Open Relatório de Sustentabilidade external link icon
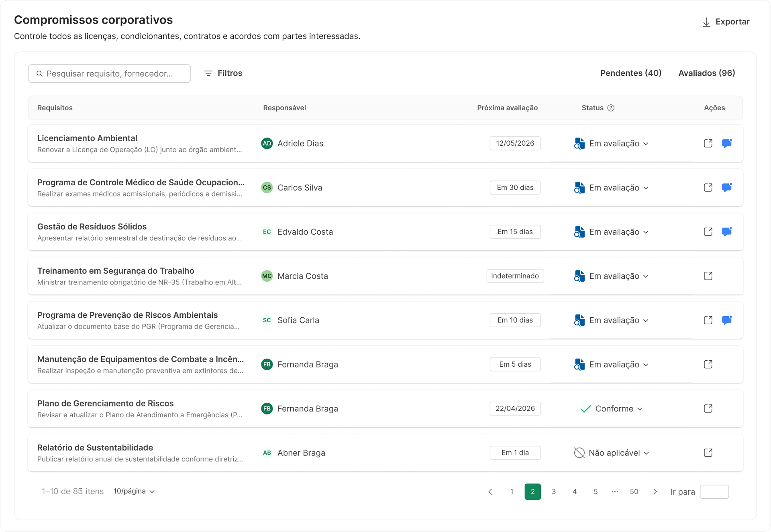The width and height of the screenshot is (771, 532). (x=708, y=453)
